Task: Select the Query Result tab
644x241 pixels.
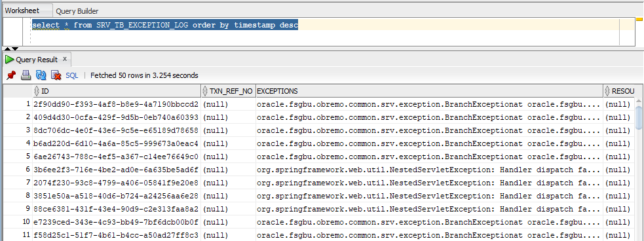Action: click(x=37, y=60)
